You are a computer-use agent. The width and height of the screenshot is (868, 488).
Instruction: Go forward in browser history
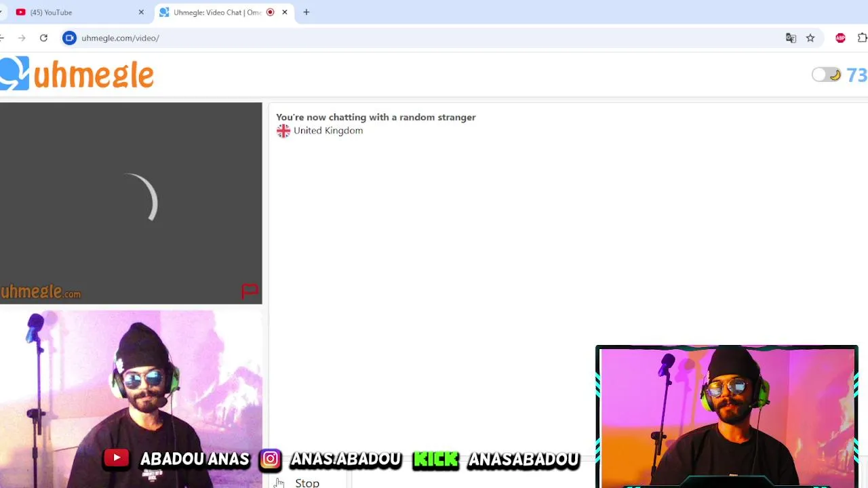[x=22, y=38]
